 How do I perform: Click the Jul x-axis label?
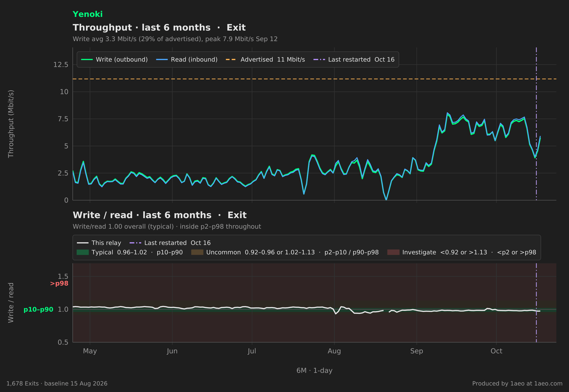click(252, 351)
